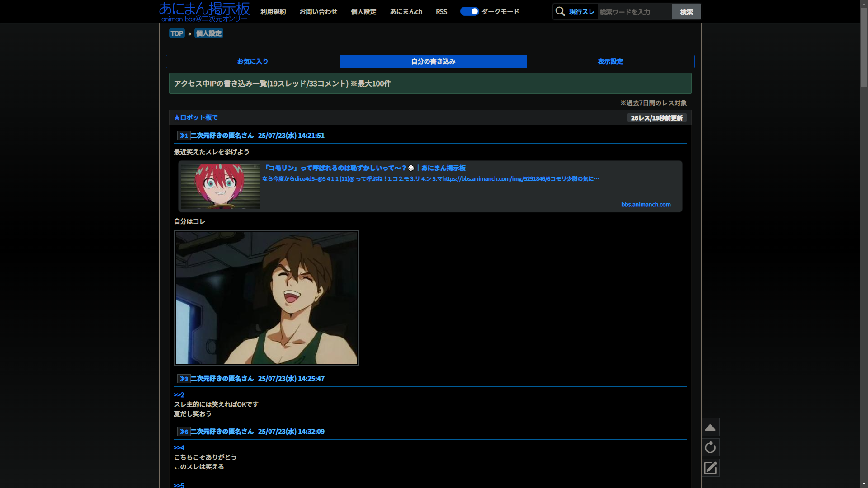Click the write-post pencil icon
This screenshot has width=868, height=488.
pyautogui.click(x=710, y=468)
